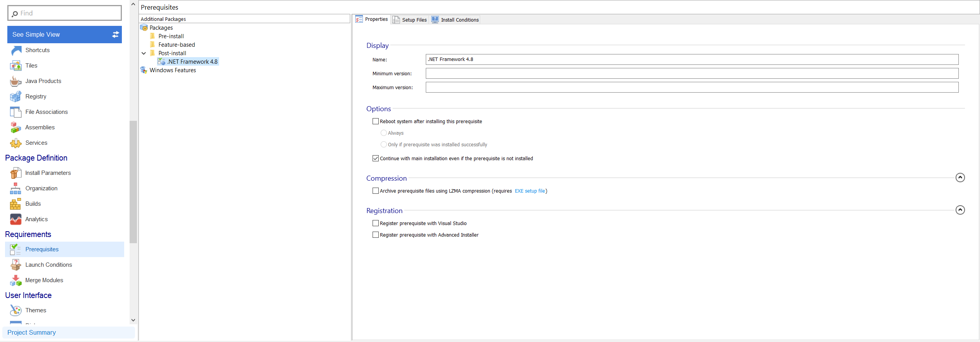Collapse the Registration section
Screen dimensions: 980x342
point(960,210)
